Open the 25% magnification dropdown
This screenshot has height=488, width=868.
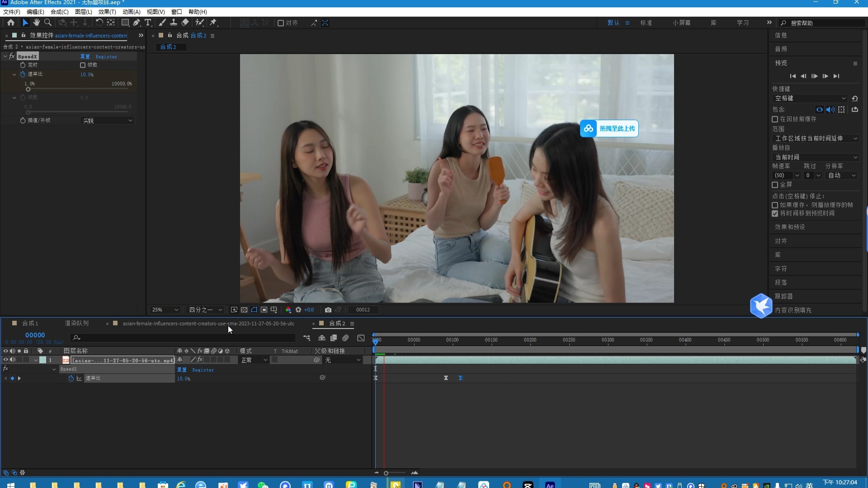click(165, 310)
